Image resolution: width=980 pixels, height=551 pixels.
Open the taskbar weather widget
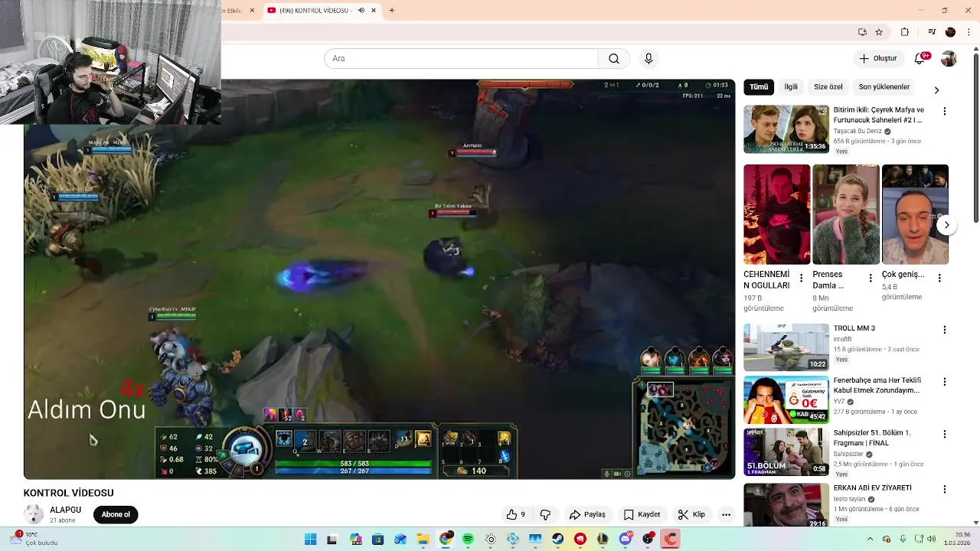click(35, 539)
